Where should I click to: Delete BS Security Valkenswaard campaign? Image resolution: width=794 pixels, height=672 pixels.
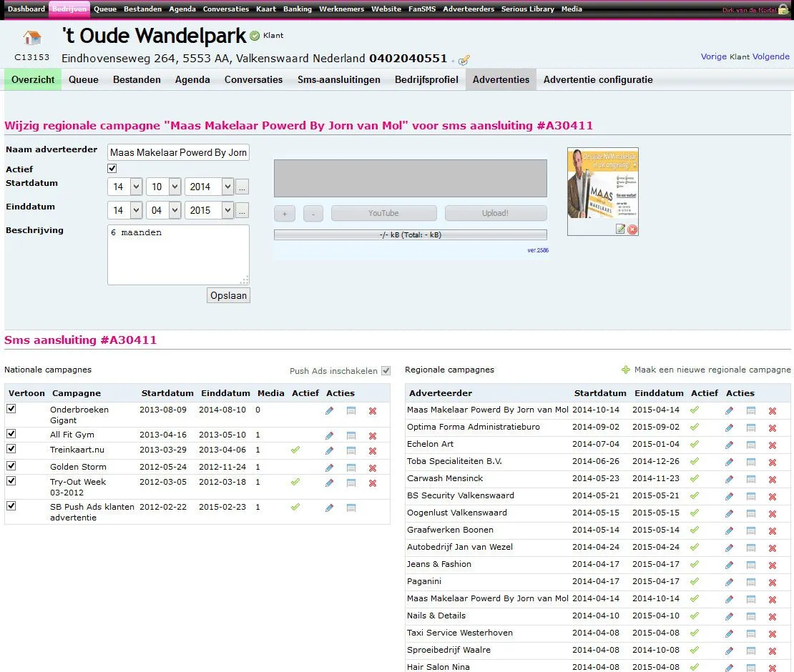[x=773, y=497]
